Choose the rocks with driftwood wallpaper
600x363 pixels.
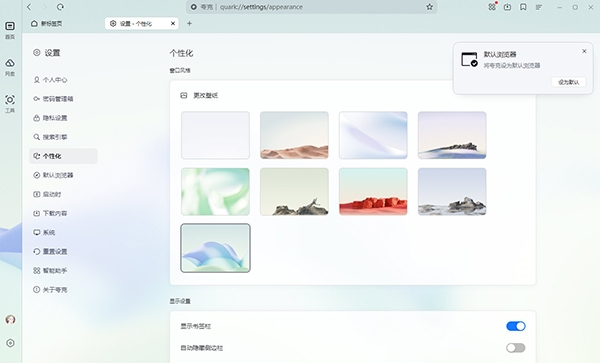tap(294, 192)
